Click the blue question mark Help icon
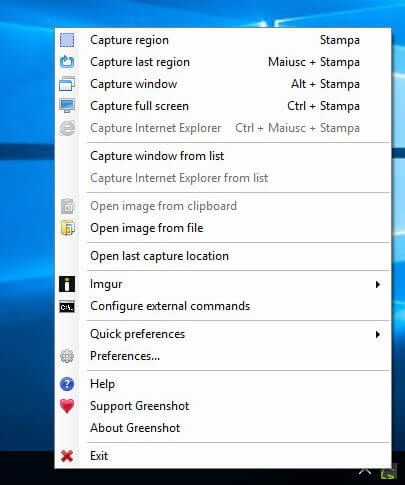The height and width of the screenshot is (485, 405). (67, 384)
